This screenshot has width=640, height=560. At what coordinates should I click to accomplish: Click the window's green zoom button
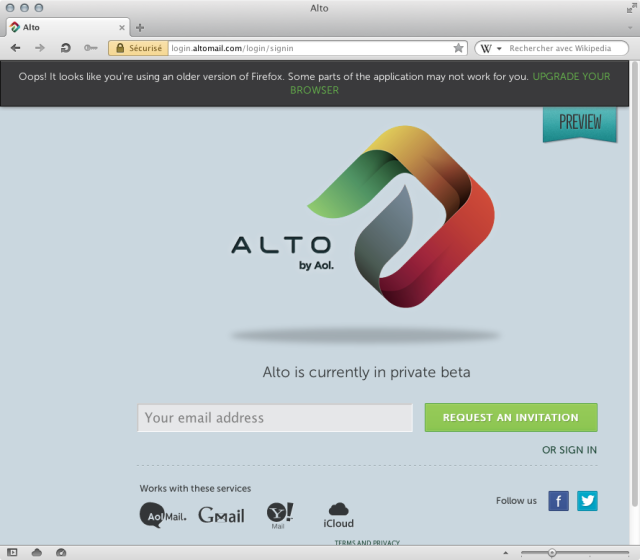pos(39,8)
